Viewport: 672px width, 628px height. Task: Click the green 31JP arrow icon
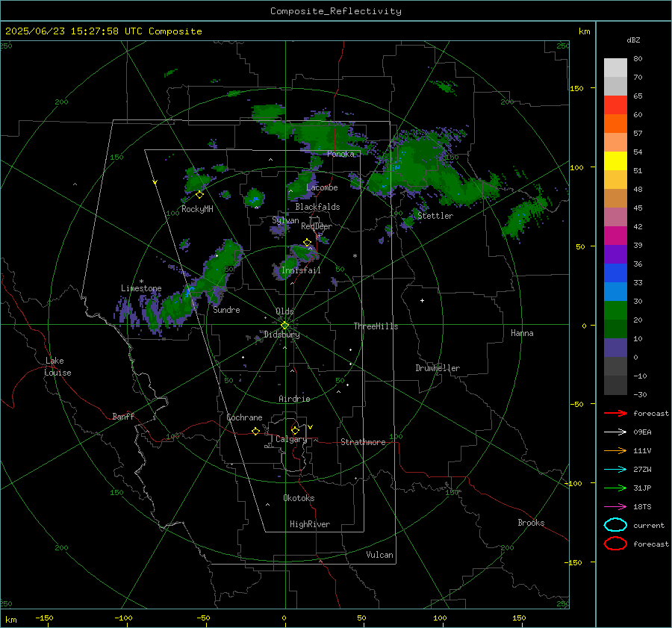tap(615, 488)
